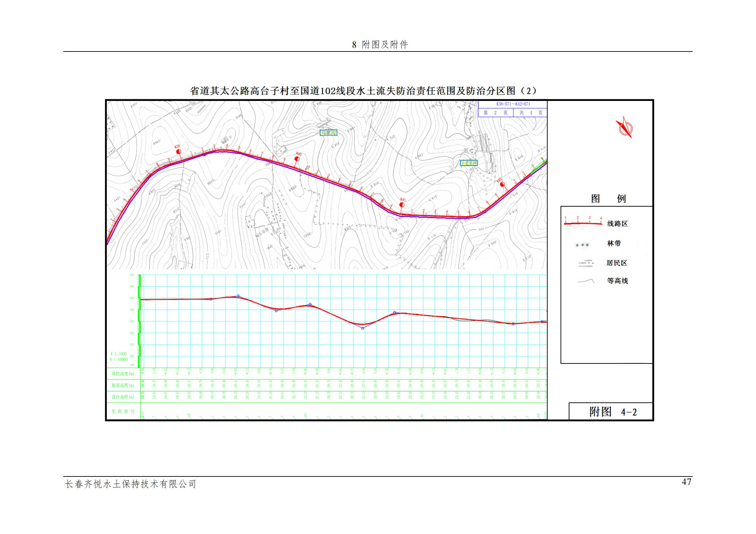
Task: Click the 第 2 页 page cell
Action: (x=495, y=113)
